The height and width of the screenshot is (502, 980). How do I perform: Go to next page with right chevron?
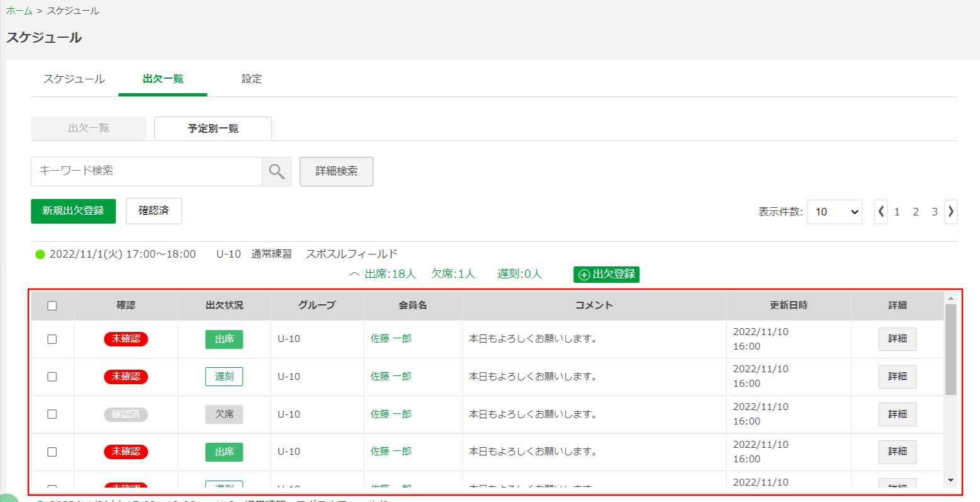click(951, 212)
